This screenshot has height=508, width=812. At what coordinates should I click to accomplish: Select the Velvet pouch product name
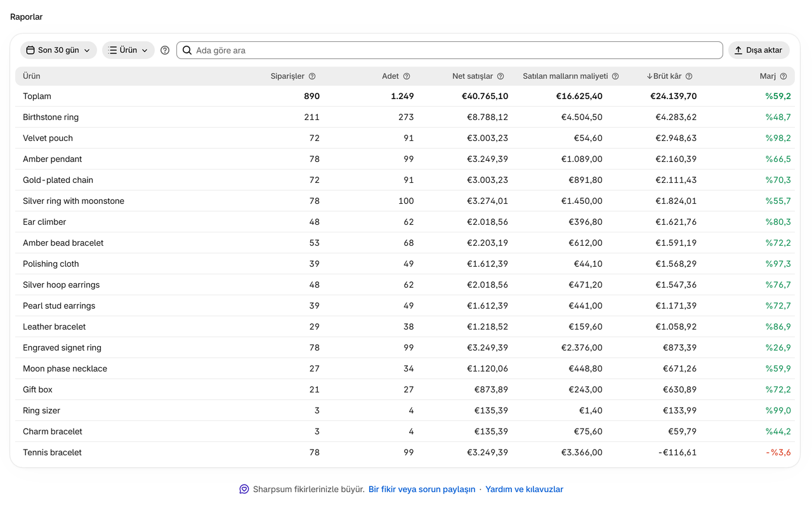[x=48, y=138]
